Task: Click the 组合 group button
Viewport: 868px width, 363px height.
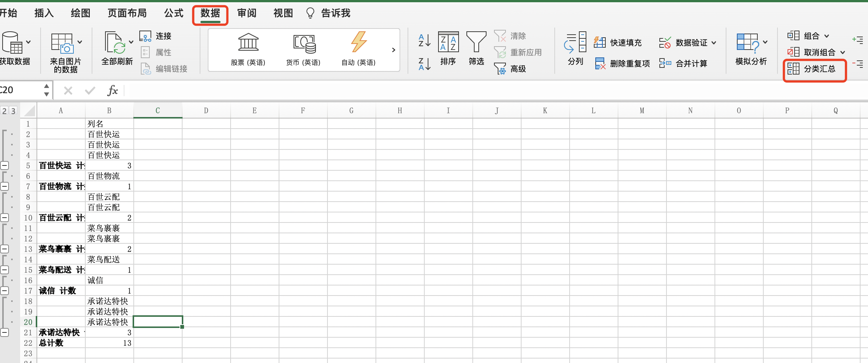Action: (803, 36)
